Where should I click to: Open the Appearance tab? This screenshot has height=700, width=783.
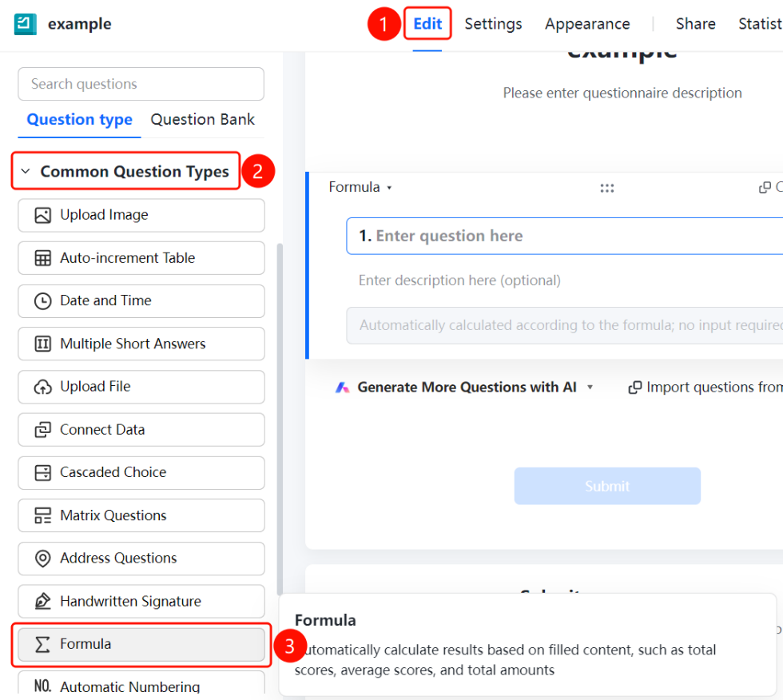587,23
